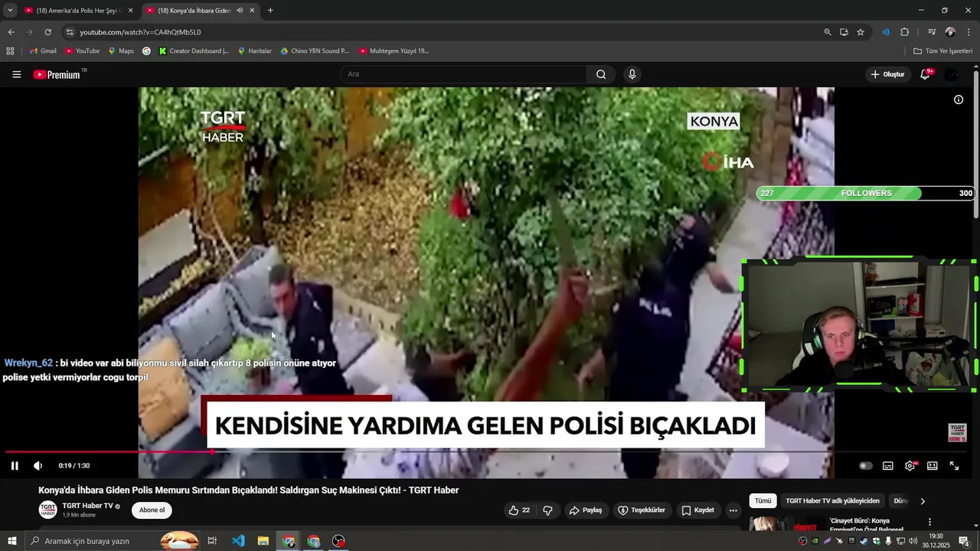Image resolution: width=980 pixels, height=551 pixels.
Task: Subscribe using the 'Abone ol' button
Action: tap(152, 510)
